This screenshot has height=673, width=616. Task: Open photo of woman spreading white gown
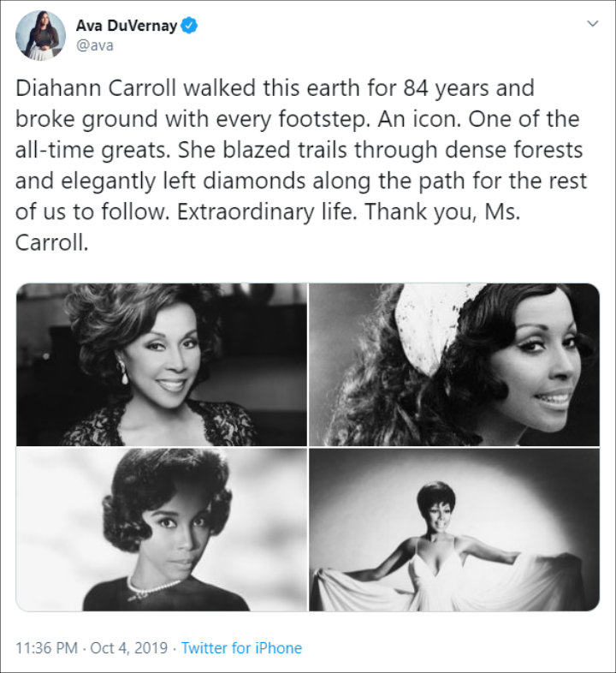click(454, 530)
